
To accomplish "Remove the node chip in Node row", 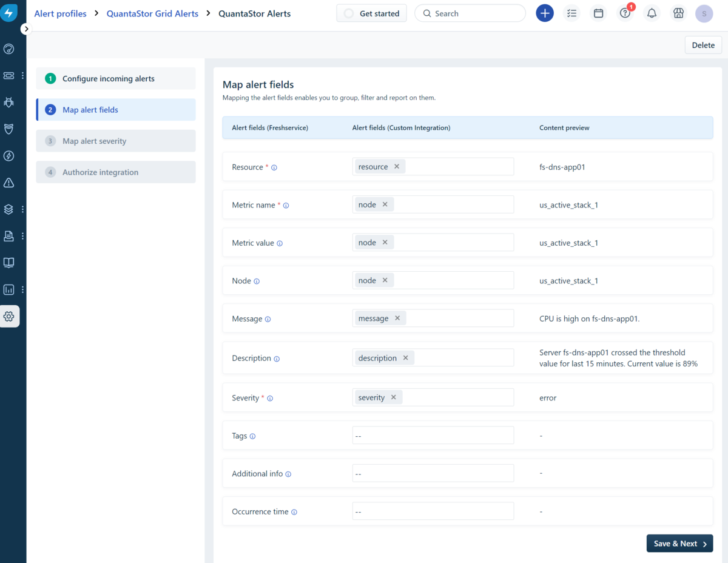I will point(385,280).
